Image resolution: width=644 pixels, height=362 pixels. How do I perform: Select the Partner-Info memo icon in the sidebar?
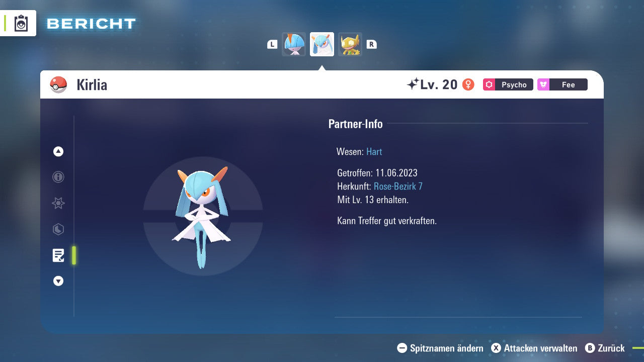58,255
